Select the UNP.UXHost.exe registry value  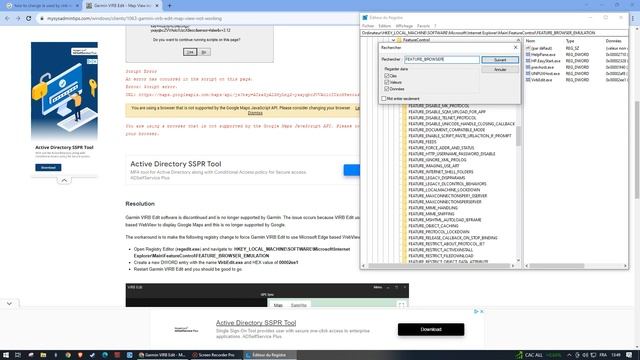point(545,73)
